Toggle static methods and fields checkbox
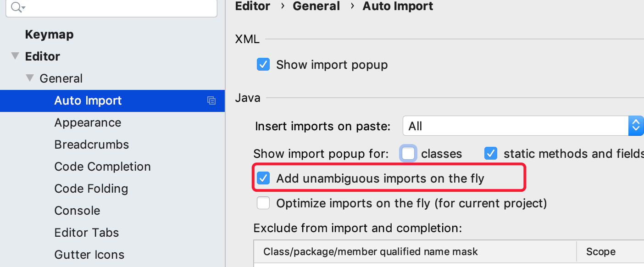This screenshot has height=267, width=644. 491,153
